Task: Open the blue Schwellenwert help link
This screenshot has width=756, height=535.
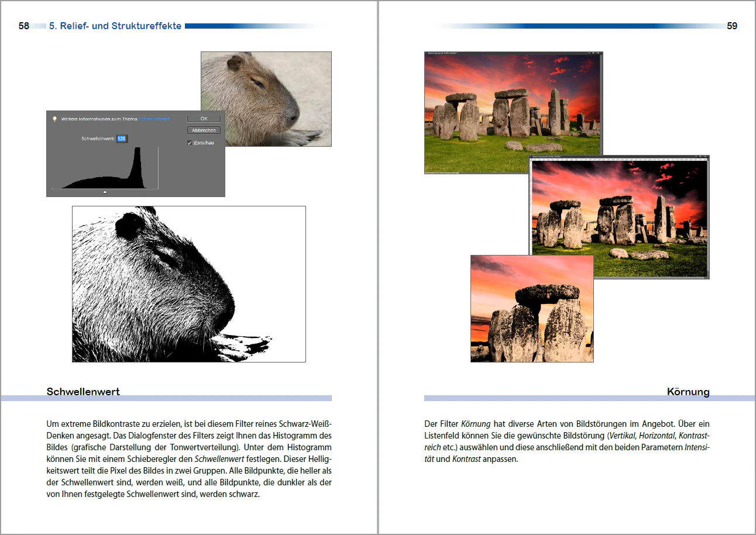Action: (x=154, y=119)
